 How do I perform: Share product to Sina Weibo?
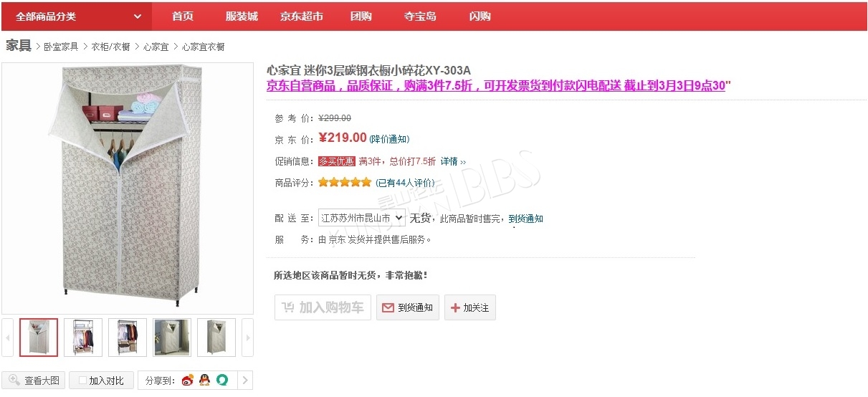click(188, 380)
